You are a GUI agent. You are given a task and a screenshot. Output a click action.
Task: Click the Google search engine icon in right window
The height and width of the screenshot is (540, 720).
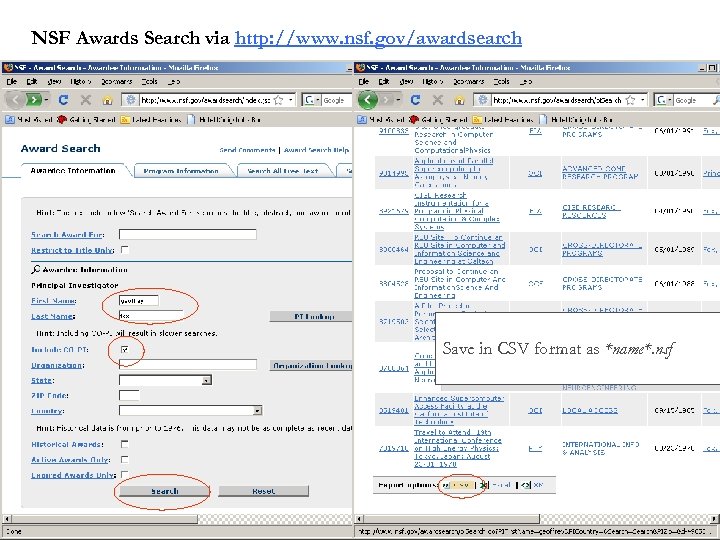[x=662, y=100]
